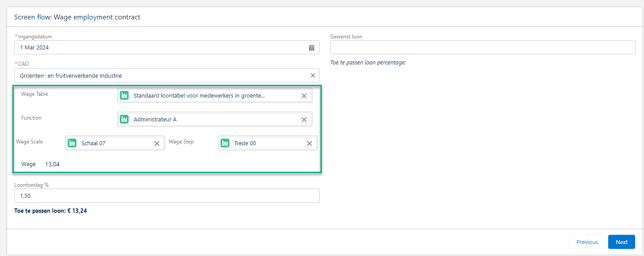
Task: Remove the Administrateur A function selection
Action: 304,120
